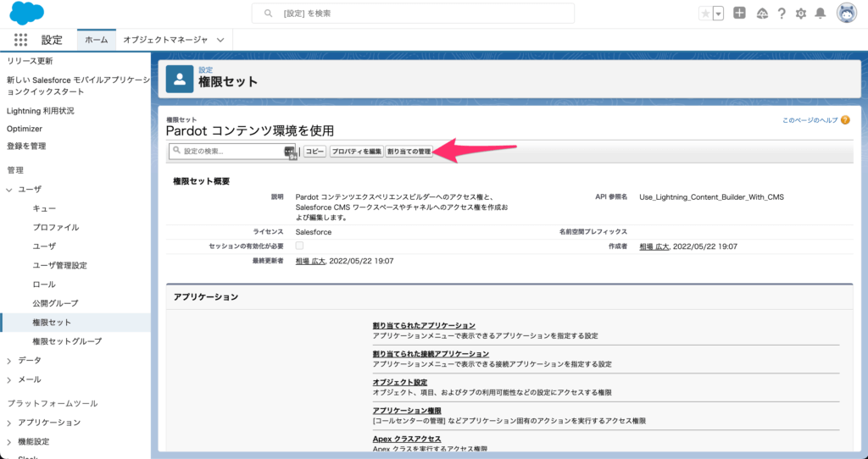This screenshot has height=459, width=868.
Task: Open 割り当てられた接続アプリケーション link
Action: coord(431,354)
